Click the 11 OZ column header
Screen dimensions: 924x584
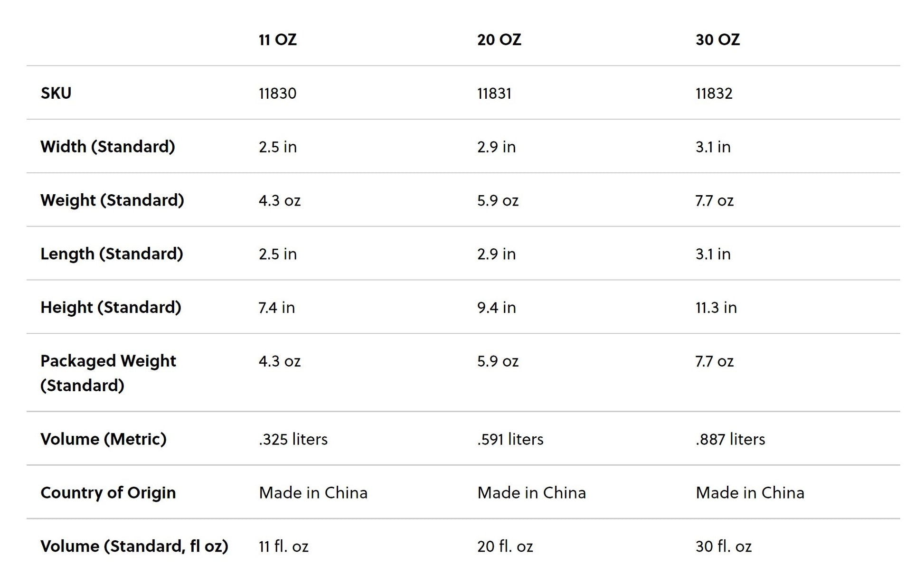pyautogui.click(x=278, y=39)
